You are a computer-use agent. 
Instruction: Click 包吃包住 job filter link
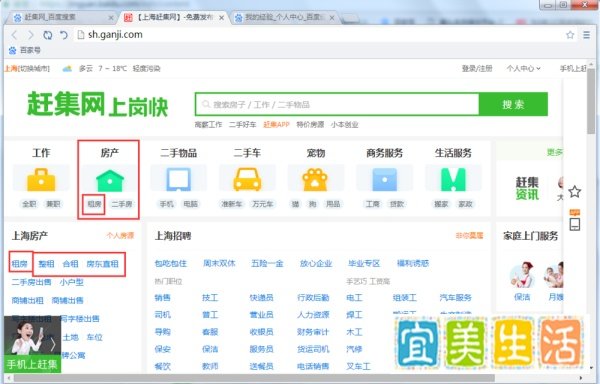(x=171, y=263)
